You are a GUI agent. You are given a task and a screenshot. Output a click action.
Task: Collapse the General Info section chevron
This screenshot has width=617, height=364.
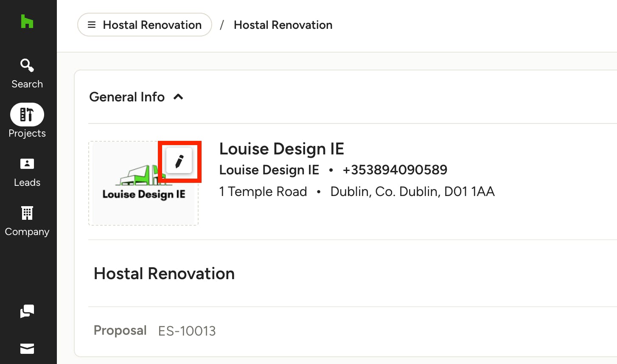178,97
